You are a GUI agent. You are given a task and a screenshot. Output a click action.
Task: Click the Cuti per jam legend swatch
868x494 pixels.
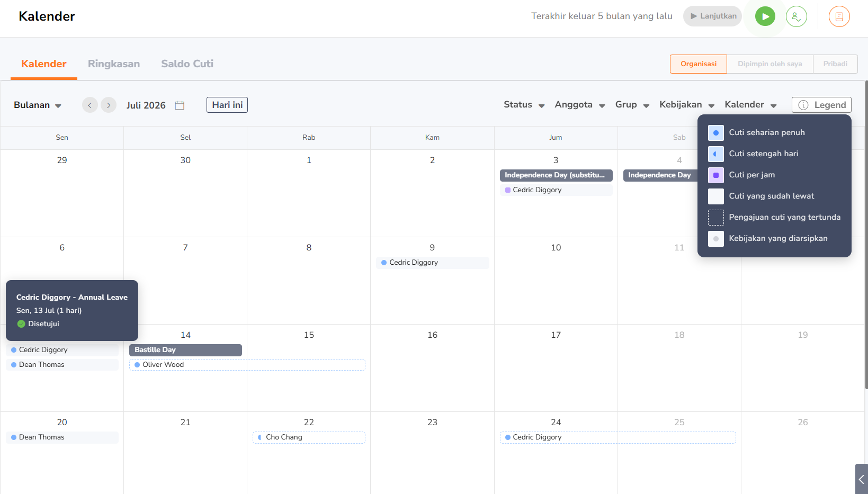coord(716,175)
